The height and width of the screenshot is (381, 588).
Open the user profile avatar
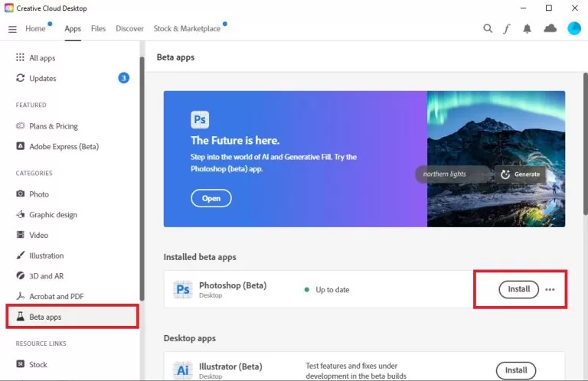(x=573, y=29)
